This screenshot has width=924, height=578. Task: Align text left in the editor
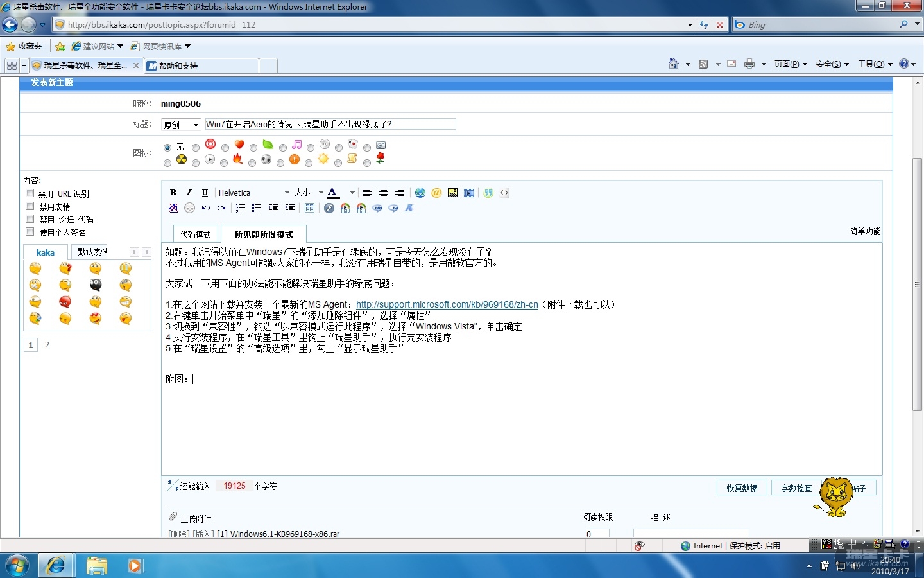pos(368,193)
